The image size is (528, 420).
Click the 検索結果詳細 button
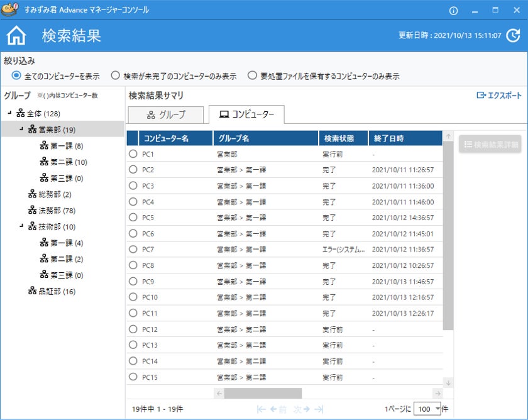pyautogui.click(x=490, y=144)
